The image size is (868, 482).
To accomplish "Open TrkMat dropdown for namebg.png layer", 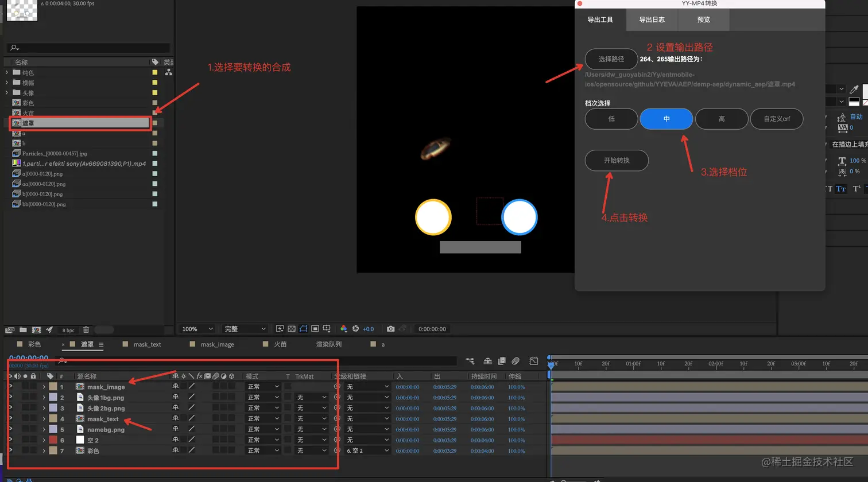I will [311, 429].
